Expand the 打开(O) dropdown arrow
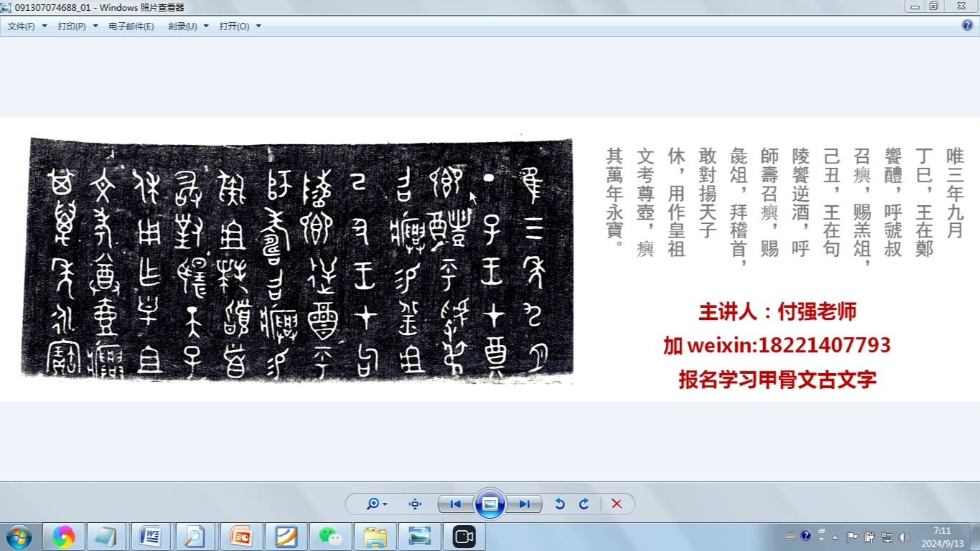Viewport: 980px width, 551px height. [258, 26]
